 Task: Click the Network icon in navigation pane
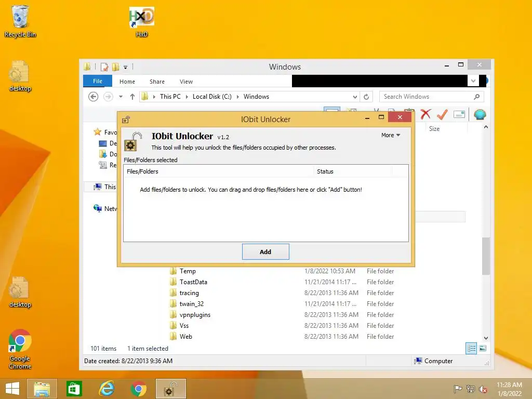point(97,208)
